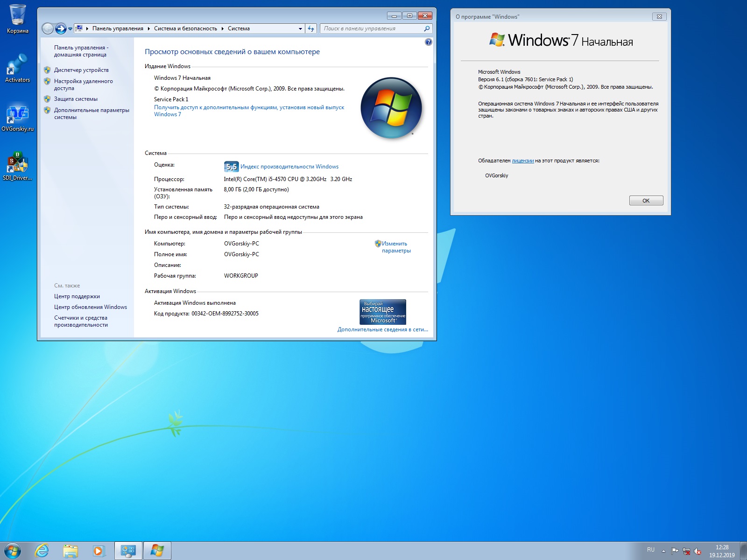Open Дополнительные параметры системы link

(92, 113)
